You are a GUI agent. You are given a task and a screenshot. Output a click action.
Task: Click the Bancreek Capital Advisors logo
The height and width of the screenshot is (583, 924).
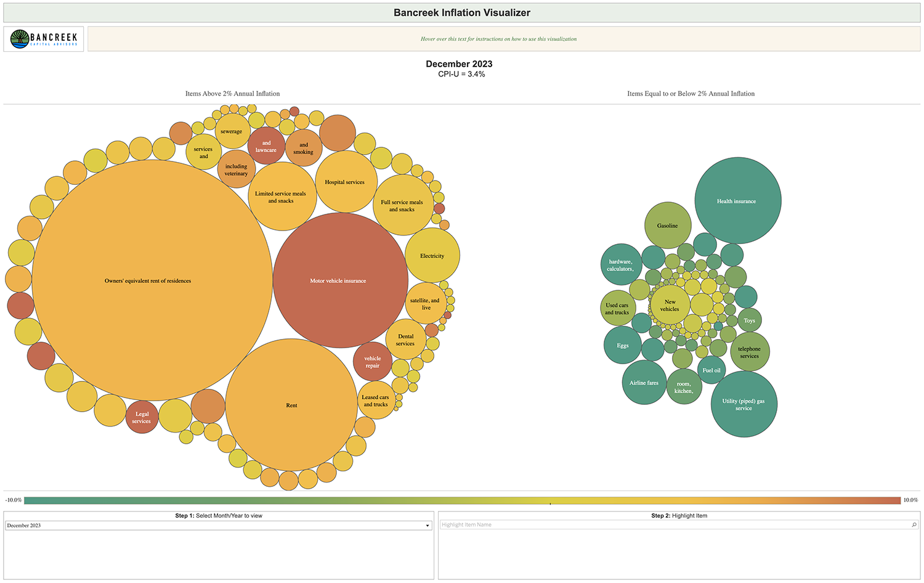pyautogui.click(x=43, y=38)
